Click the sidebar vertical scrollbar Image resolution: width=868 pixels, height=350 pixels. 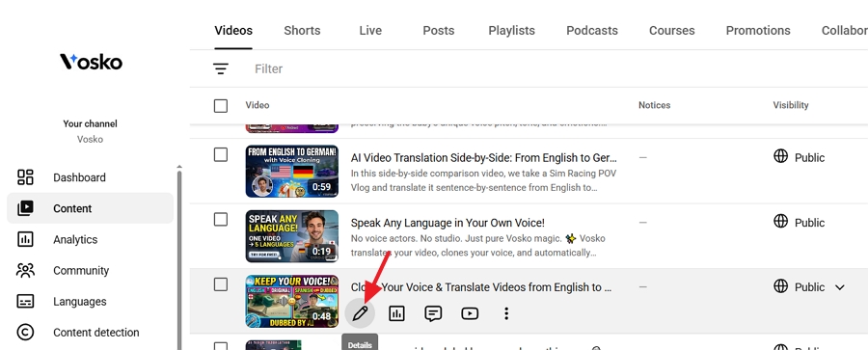[178, 259]
